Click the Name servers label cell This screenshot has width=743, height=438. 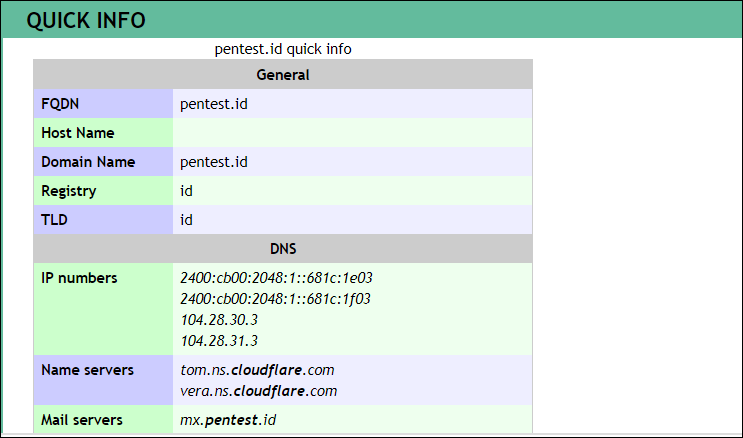[x=103, y=380]
